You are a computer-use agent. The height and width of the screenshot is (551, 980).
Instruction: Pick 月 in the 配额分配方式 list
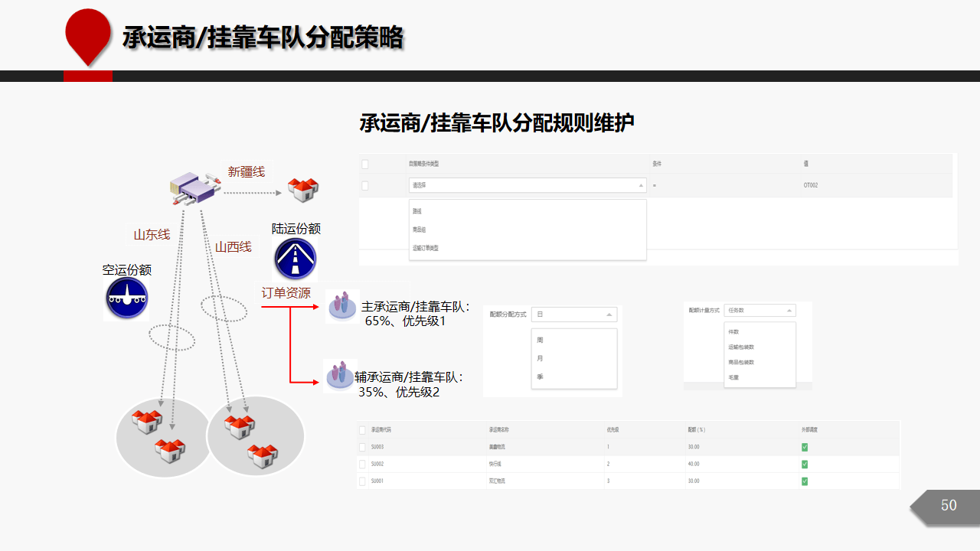(574, 358)
